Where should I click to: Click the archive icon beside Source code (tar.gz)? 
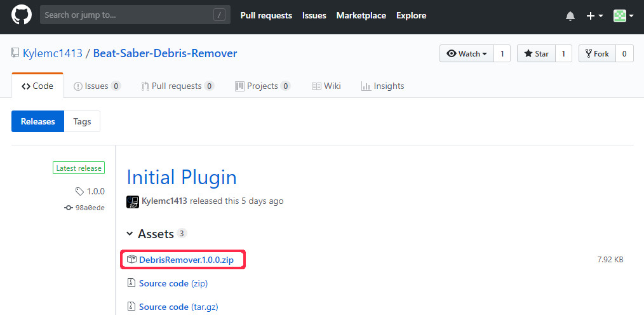coord(131,306)
